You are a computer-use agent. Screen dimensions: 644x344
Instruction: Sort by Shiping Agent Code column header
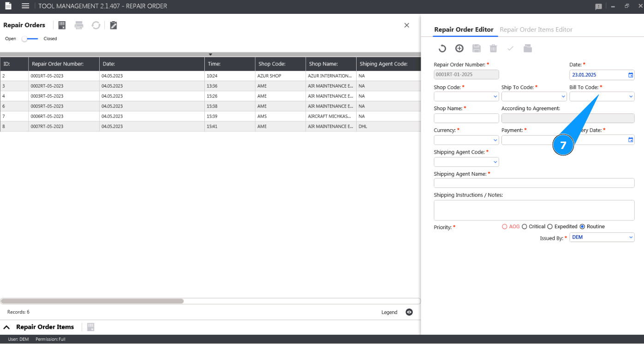tap(388, 64)
